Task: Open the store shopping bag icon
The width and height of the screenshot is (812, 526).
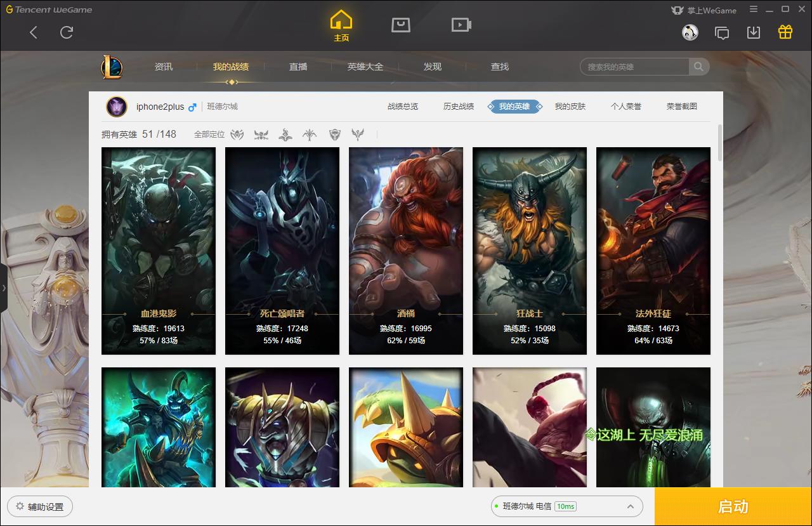Action: coord(401,25)
